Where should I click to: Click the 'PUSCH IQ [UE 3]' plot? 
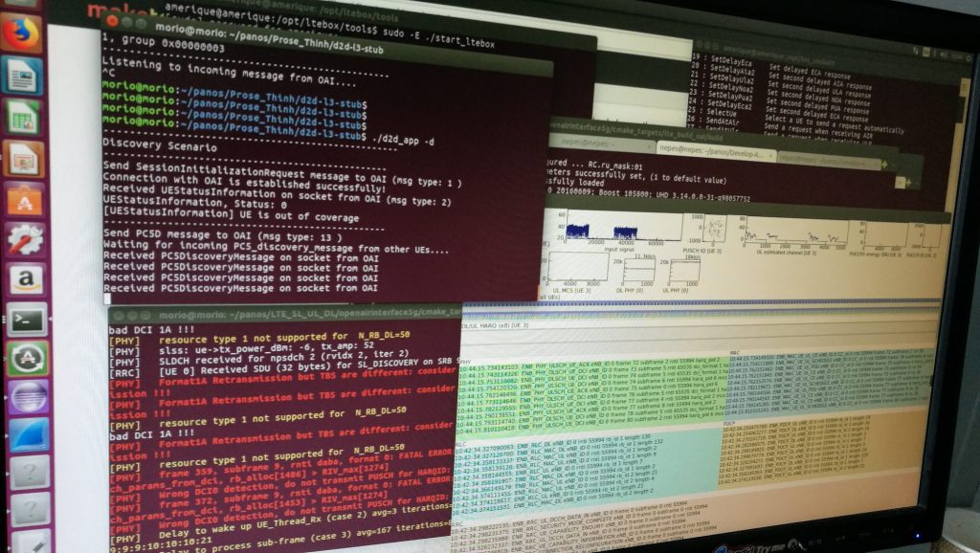tap(714, 230)
